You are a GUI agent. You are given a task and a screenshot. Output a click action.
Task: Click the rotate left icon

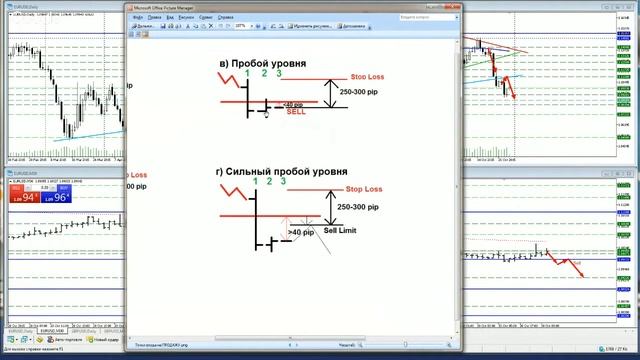click(x=273, y=26)
